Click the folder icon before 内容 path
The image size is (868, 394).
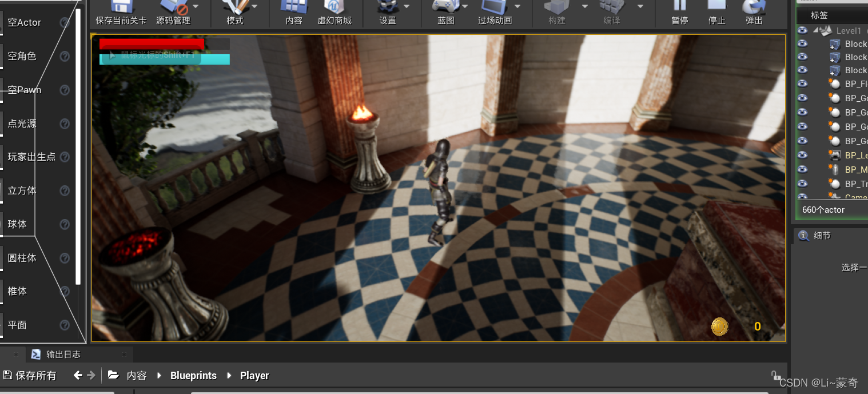tap(113, 375)
